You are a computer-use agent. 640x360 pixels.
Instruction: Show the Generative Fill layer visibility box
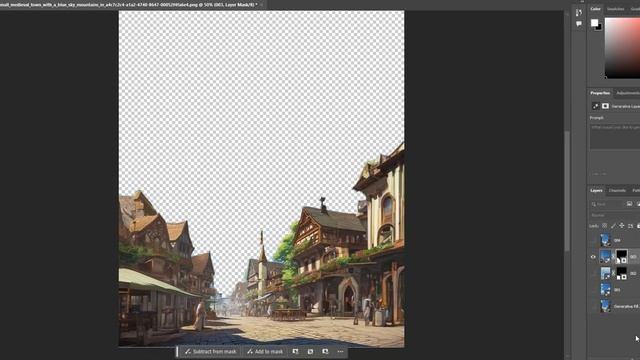click(x=593, y=306)
